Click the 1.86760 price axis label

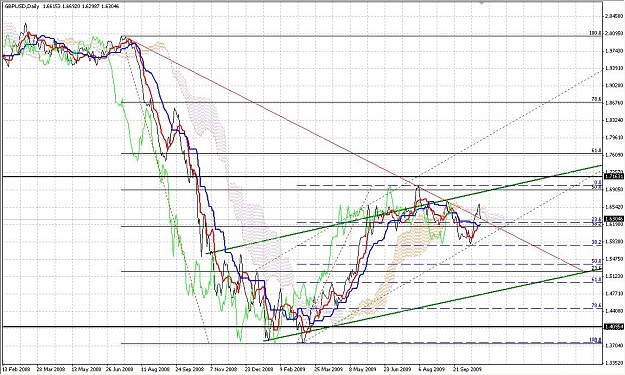614,102
